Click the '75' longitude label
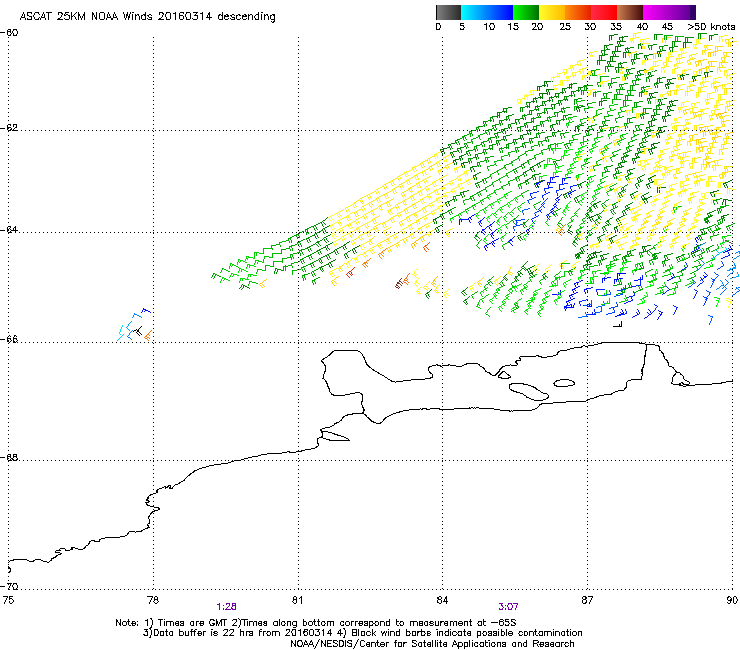 [8, 600]
